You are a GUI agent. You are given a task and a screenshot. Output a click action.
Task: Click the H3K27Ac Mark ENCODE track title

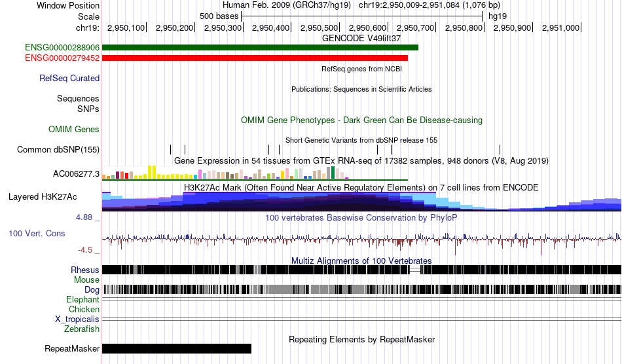(x=361, y=187)
